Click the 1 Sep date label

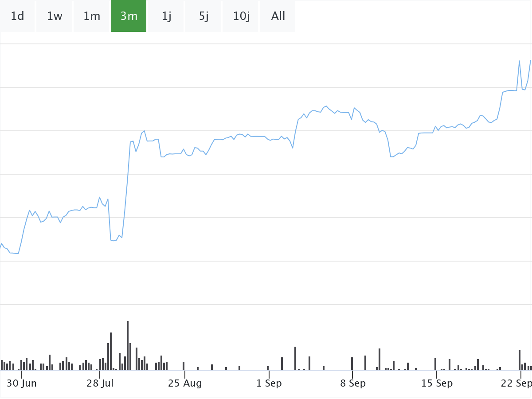coord(269,383)
